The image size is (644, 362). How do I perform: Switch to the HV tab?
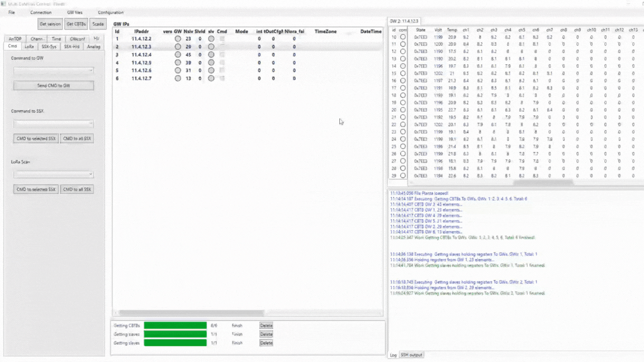(97, 39)
